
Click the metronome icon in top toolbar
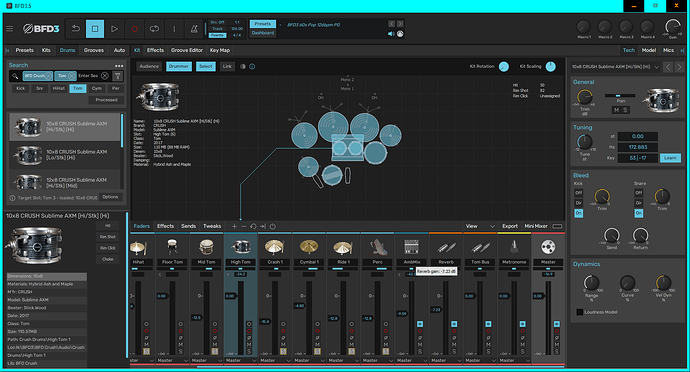[194, 29]
